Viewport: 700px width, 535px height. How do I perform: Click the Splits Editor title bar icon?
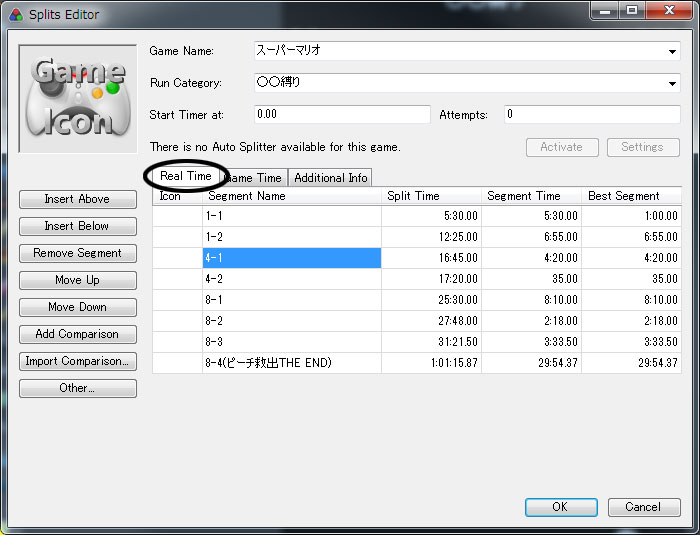pos(14,14)
